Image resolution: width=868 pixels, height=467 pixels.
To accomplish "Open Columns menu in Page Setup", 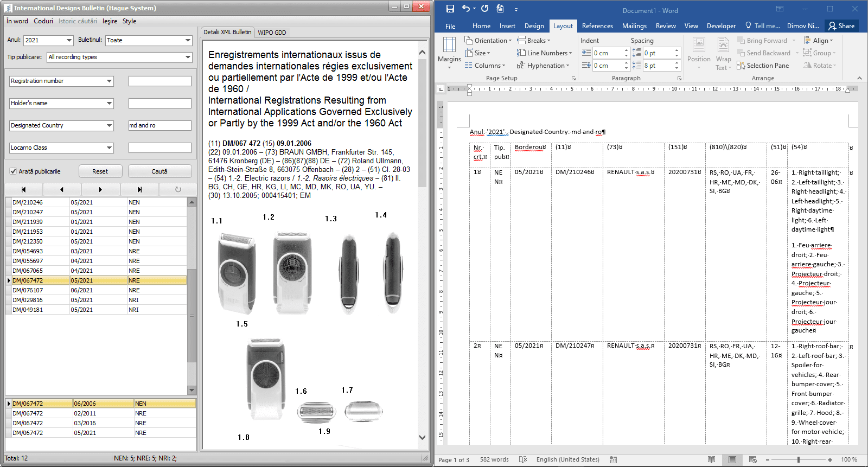I will (485, 66).
